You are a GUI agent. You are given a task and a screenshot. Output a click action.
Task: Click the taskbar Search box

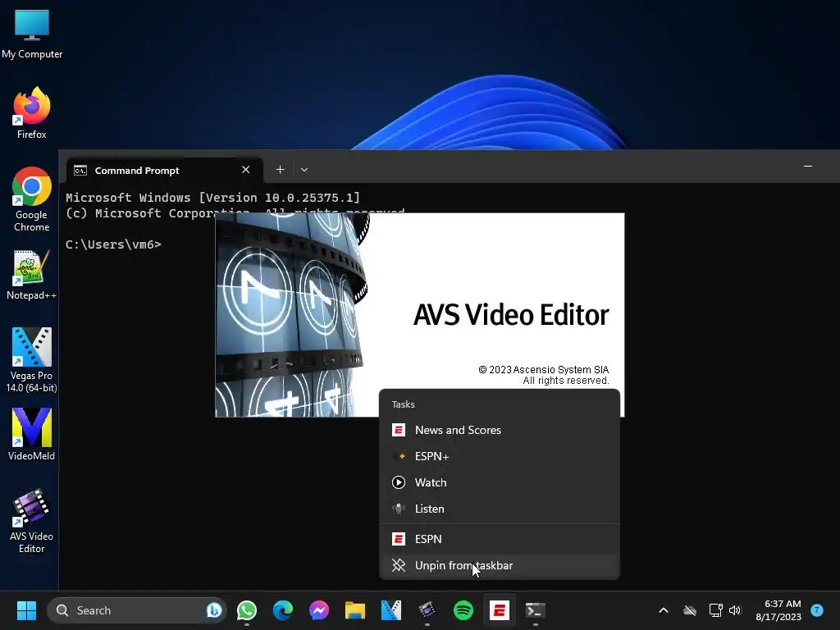[x=137, y=610]
